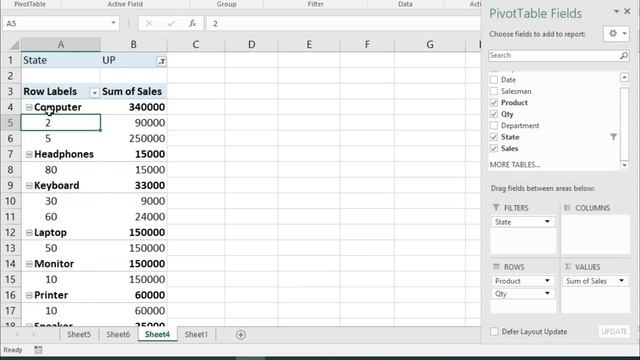This screenshot has height=360, width=640.
Task: Uncheck the Product field checkbox
Action: (494, 102)
